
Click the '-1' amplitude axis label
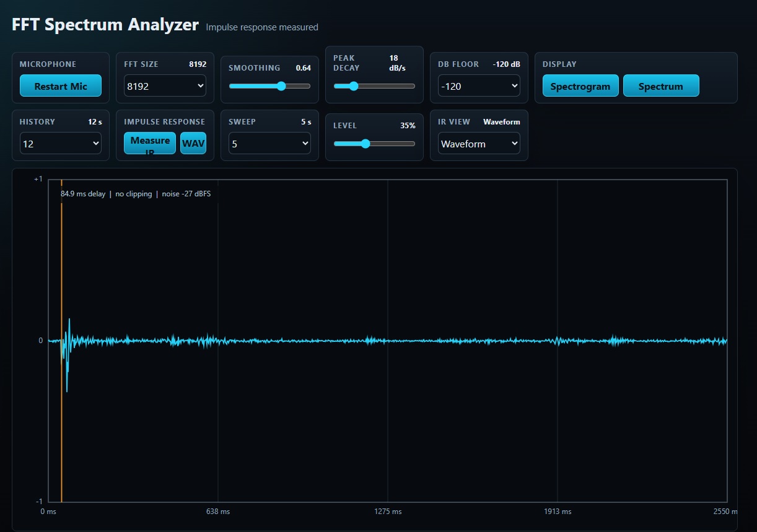(39, 501)
